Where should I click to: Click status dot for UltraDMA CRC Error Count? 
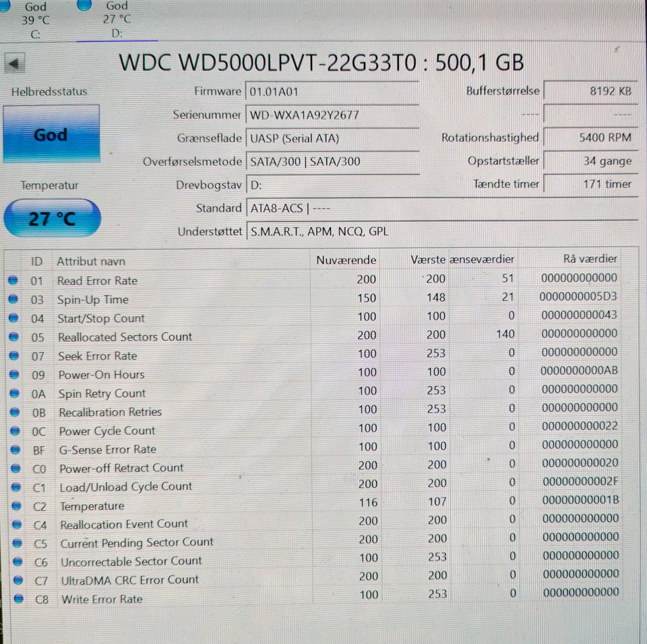tap(18, 580)
